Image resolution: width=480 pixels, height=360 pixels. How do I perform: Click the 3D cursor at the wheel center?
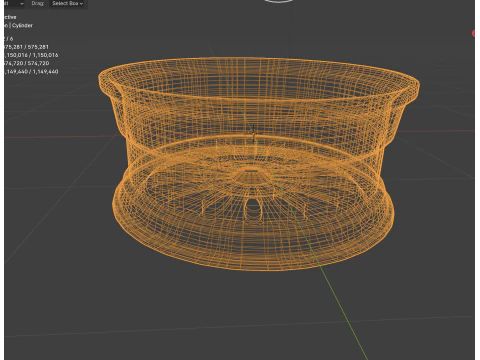pos(254,134)
